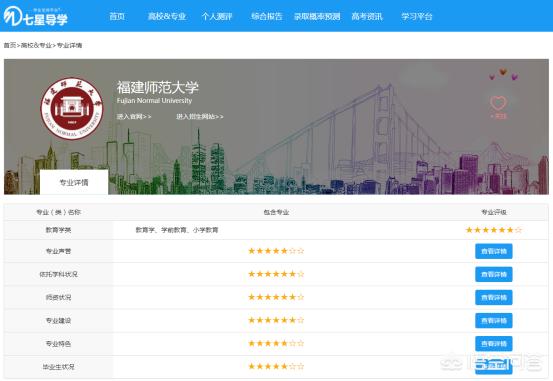Image resolution: width=553 pixels, height=381 pixels.
Task: Click the 专业评级 column header
Action: pos(494,212)
